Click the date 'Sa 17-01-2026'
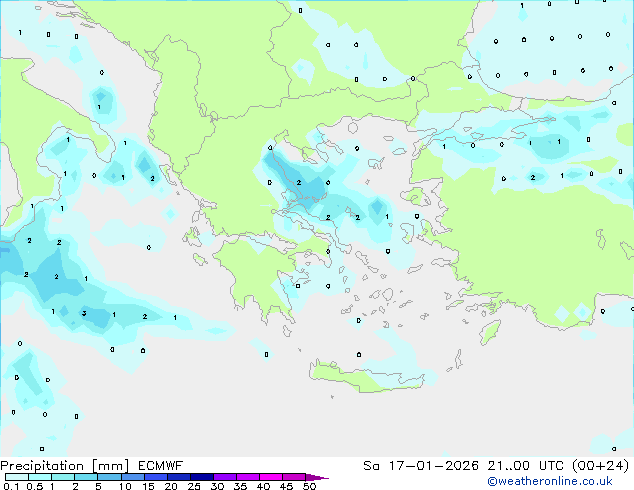 [x=421, y=466]
